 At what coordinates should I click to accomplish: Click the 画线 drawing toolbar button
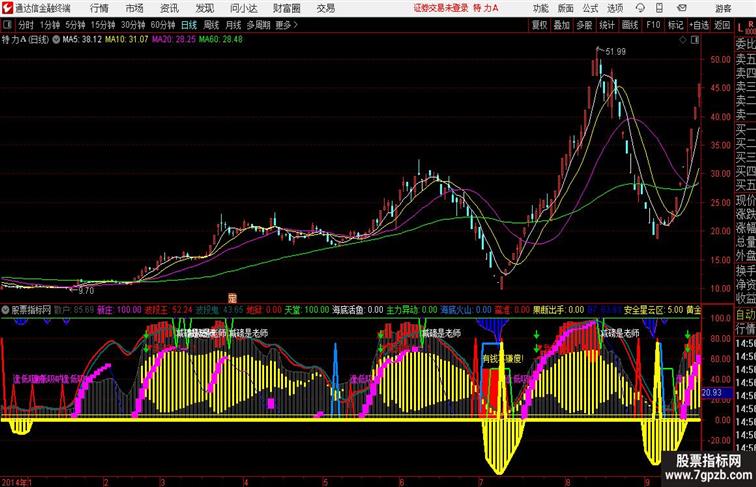pos(630,25)
